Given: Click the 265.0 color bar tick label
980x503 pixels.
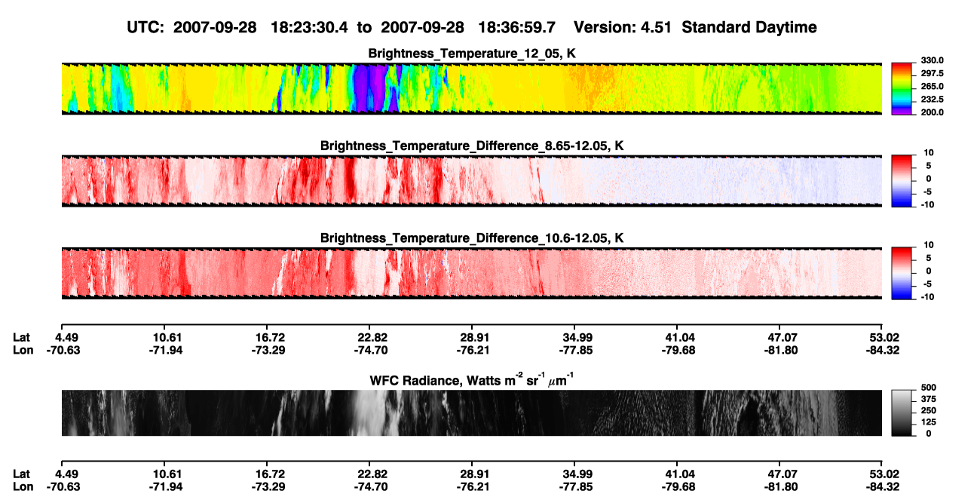Looking at the screenshot, I should pos(932,86).
